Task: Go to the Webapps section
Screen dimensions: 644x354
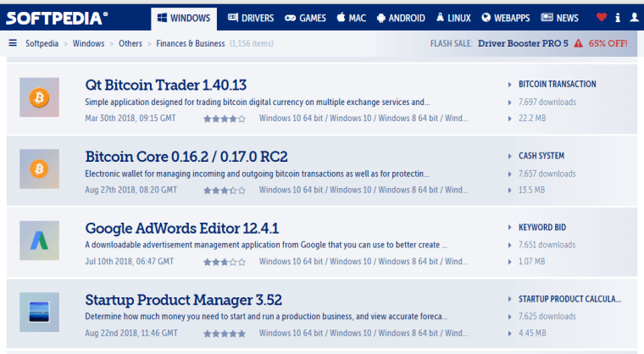Action: (506, 18)
